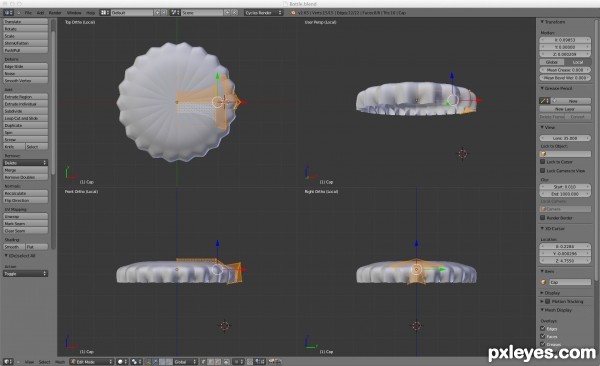The image size is (600, 366).
Task: Open the Mesh menu in viewport header
Action: click(60, 361)
